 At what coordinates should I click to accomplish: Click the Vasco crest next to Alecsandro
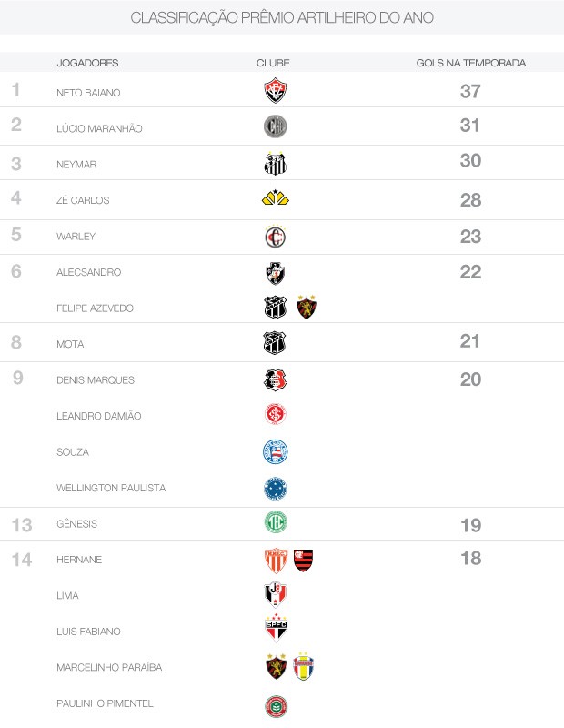point(276,273)
